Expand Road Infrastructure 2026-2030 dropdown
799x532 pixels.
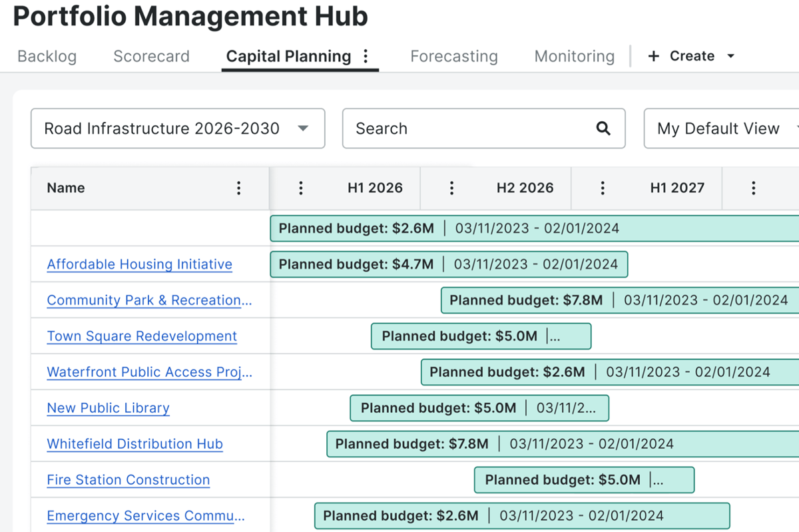pyautogui.click(x=178, y=129)
